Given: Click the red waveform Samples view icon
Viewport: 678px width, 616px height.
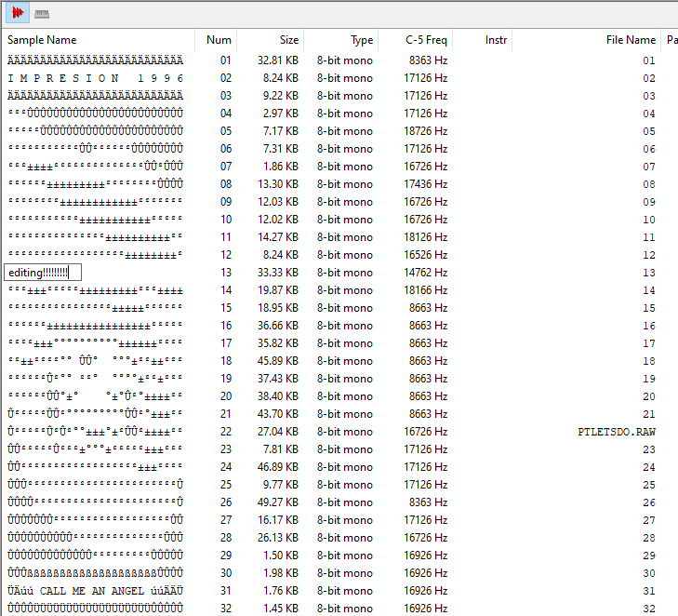Looking at the screenshot, I should pos(18,13).
